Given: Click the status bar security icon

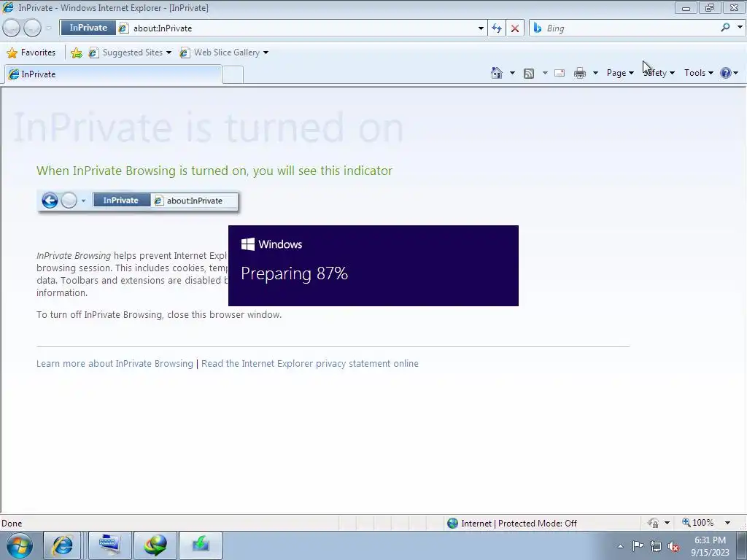Looking at the screenshot, I should (653, 523).
